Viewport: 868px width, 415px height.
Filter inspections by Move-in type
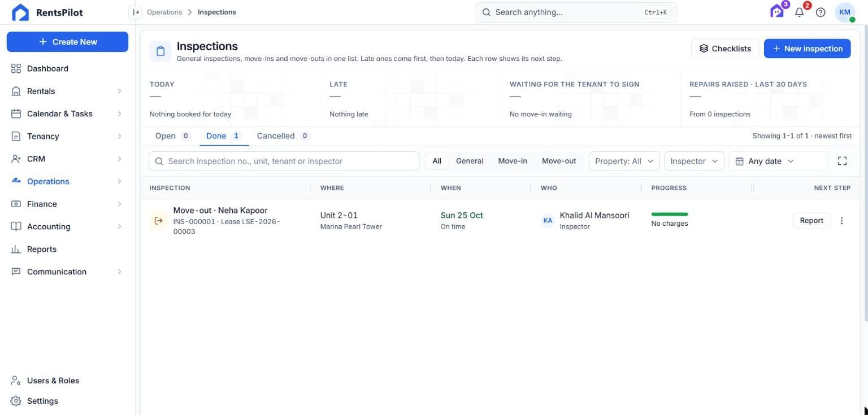[513, 161]
